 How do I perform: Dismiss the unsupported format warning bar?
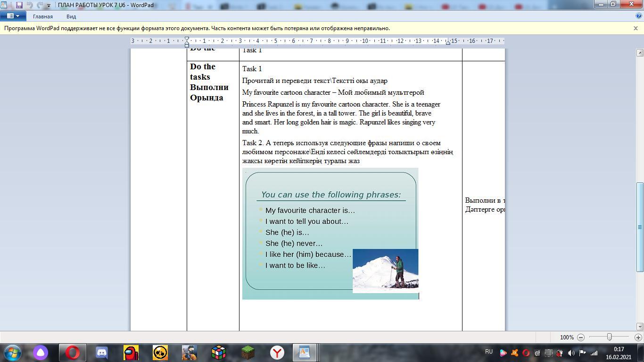pos(636,28)
